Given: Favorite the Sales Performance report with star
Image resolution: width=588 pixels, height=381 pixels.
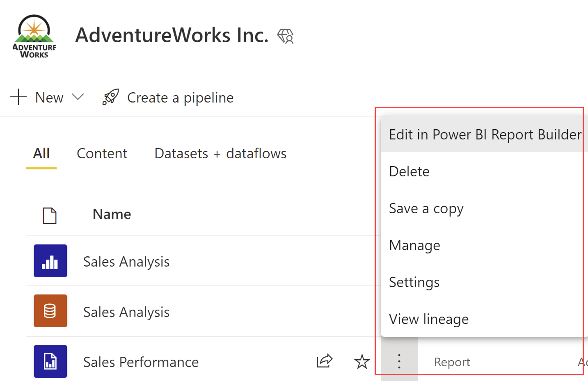Looking at the screenshot, I should pyautogui.click(x=362, y=362).
